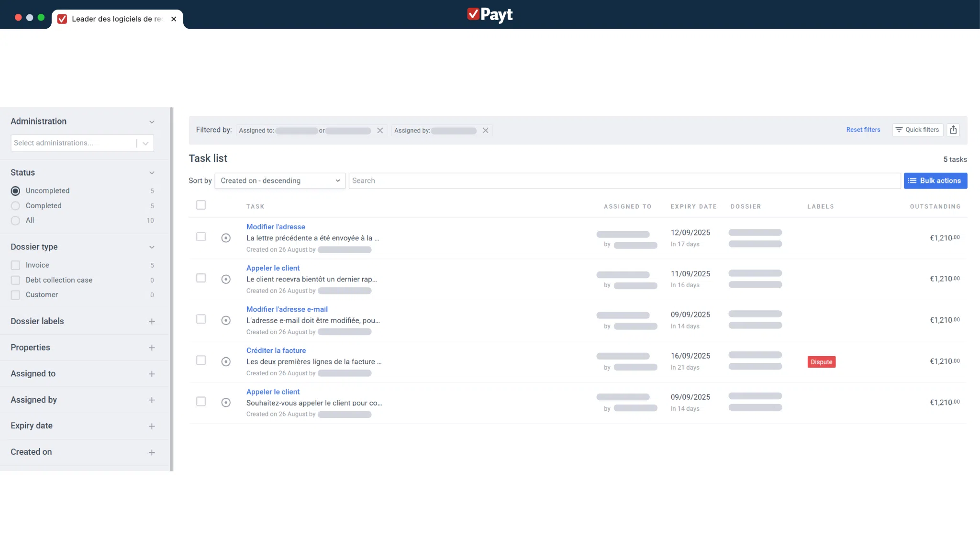Click the Bulk actions button
This screenshot has height=551, width=980.
point(935,180)
